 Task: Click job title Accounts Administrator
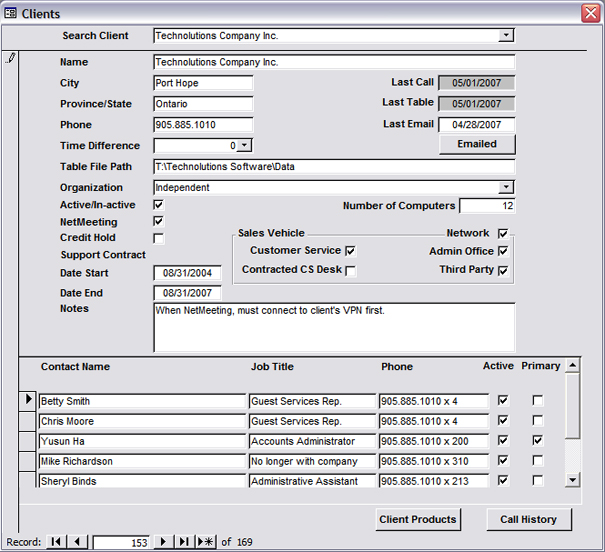pos(312,441)
